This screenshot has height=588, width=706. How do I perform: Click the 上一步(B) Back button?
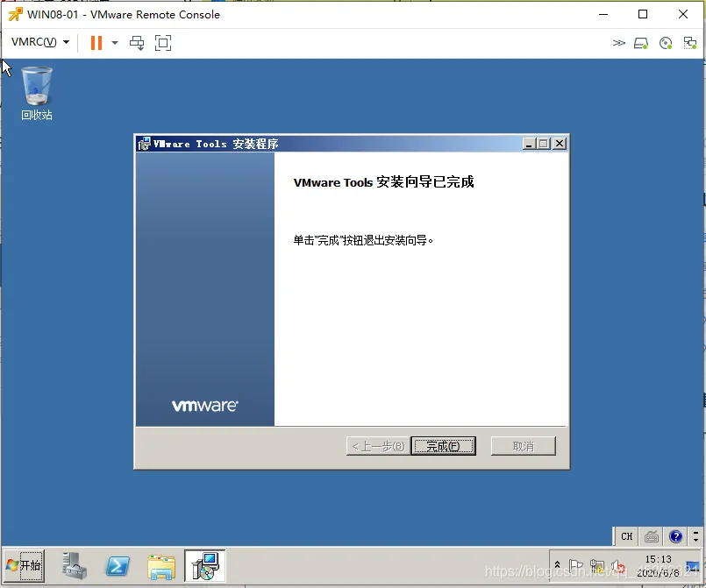pos(378,446)
